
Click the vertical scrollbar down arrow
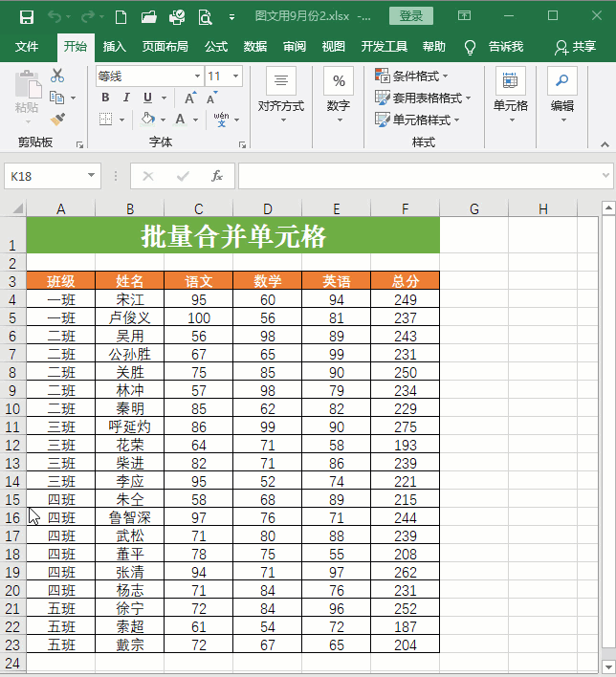tap(608, 666)
